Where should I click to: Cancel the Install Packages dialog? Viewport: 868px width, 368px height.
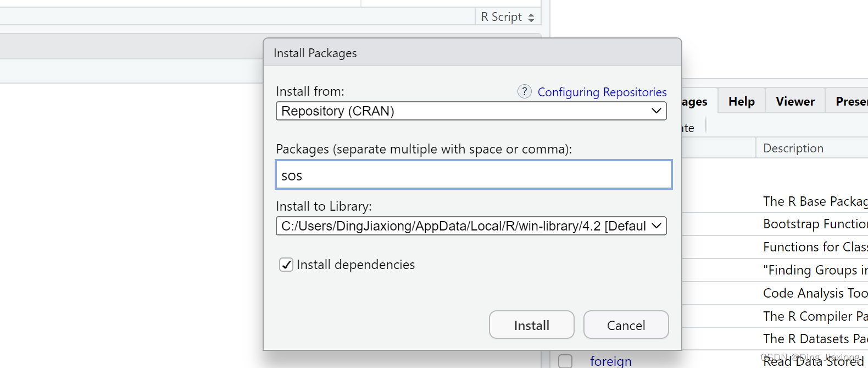pyautogui.click(x=626, y=325)
